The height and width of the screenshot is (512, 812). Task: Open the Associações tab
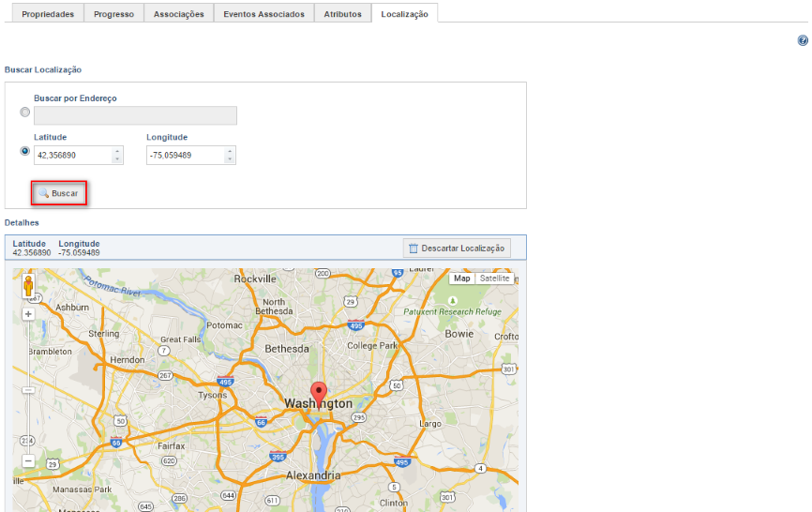point(179,14)
